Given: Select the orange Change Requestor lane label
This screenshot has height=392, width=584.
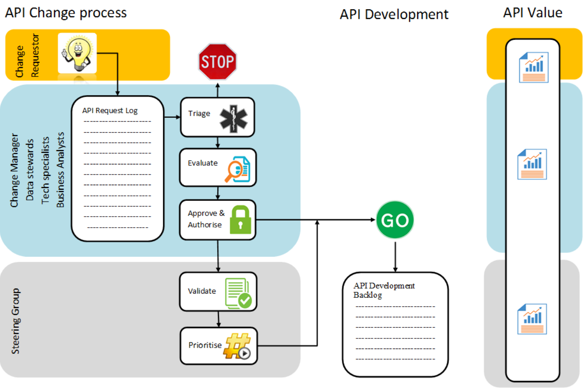Looking at the screenshot, I should pos(26,55).
